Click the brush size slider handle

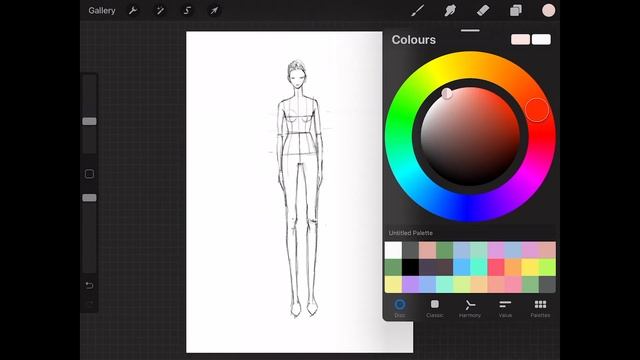tap(89, 122)
